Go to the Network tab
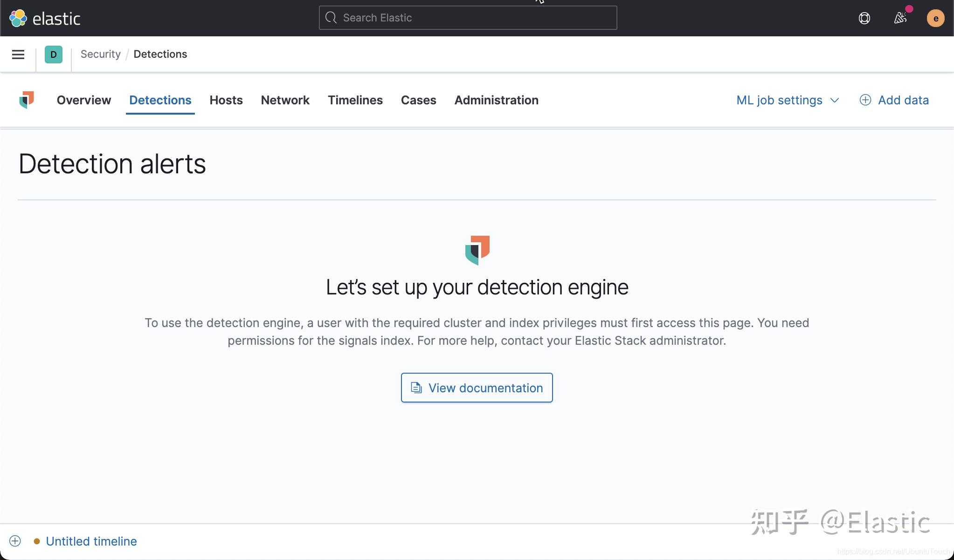954x560 pixels. (285, 100)
